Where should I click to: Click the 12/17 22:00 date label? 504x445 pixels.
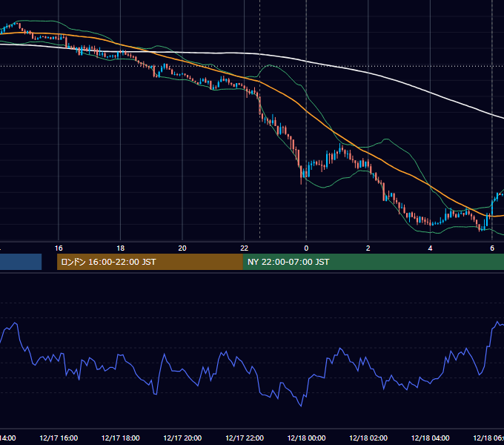[245, 438]
